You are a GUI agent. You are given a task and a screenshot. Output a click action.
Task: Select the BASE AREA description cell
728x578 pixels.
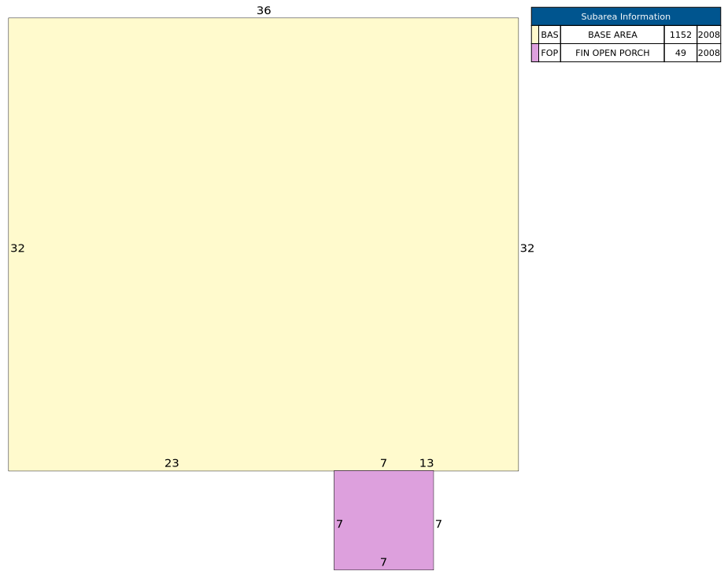tap(612, 35)
